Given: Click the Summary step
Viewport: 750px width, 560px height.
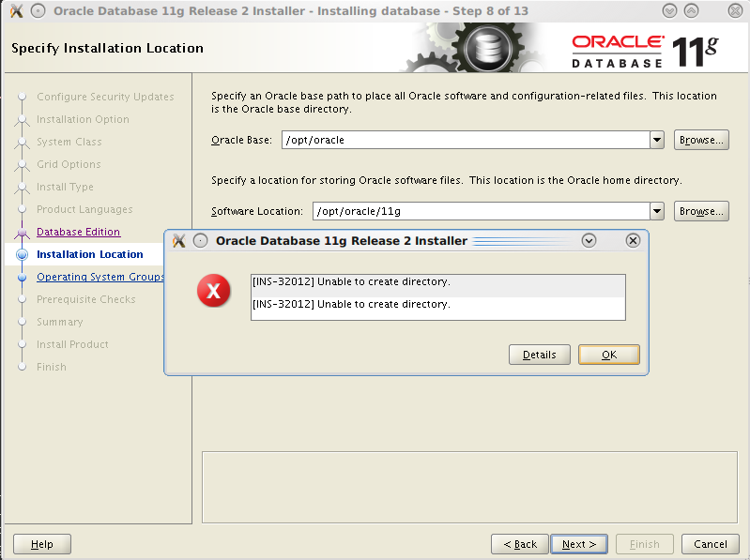Looking at the screenshot, I should [x=60, y=322].
